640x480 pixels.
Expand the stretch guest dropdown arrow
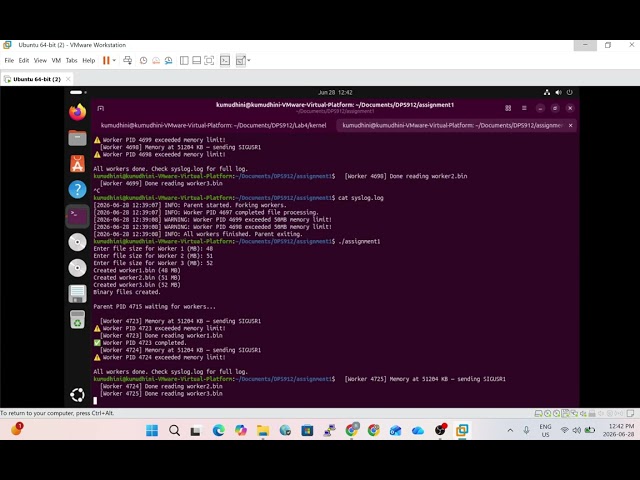tap(249, 60)
